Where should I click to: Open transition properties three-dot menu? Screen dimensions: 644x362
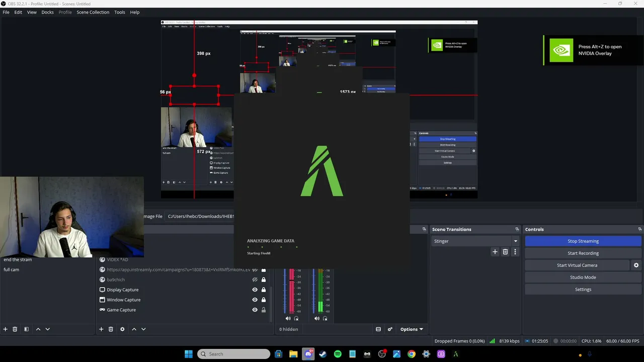tap(515, 252)
